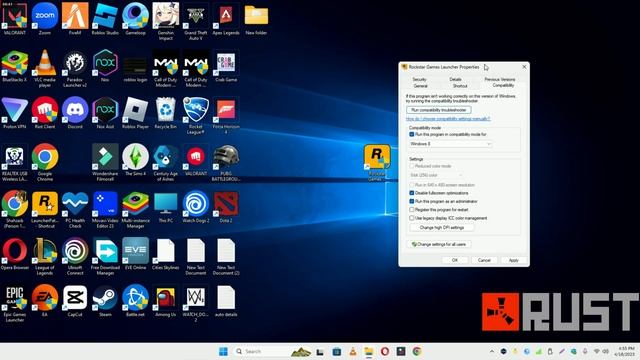640x360 pixels.
Task: Select the Compatibility tab
Action: point(503,85)
